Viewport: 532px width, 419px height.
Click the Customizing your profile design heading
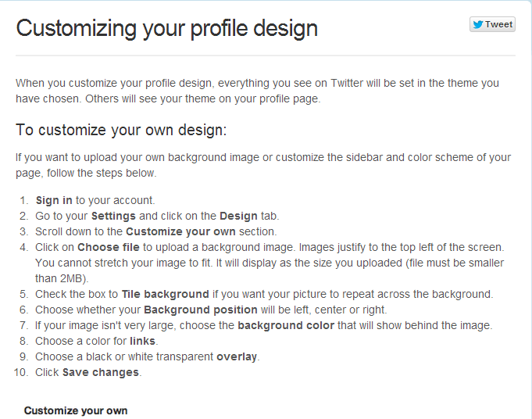pos(167,28)
